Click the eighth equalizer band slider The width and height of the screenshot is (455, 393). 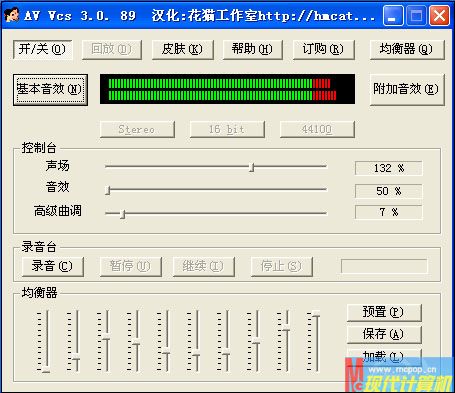coord(256,341)
